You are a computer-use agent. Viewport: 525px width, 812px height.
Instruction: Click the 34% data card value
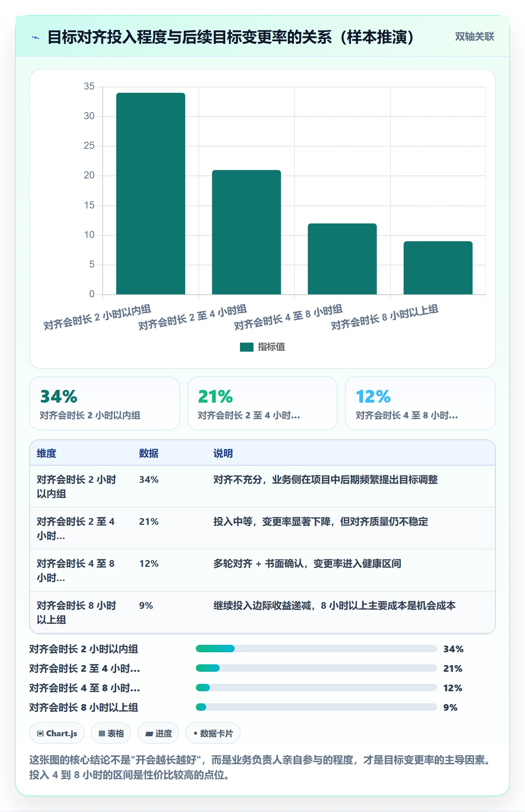coord(59,397)
